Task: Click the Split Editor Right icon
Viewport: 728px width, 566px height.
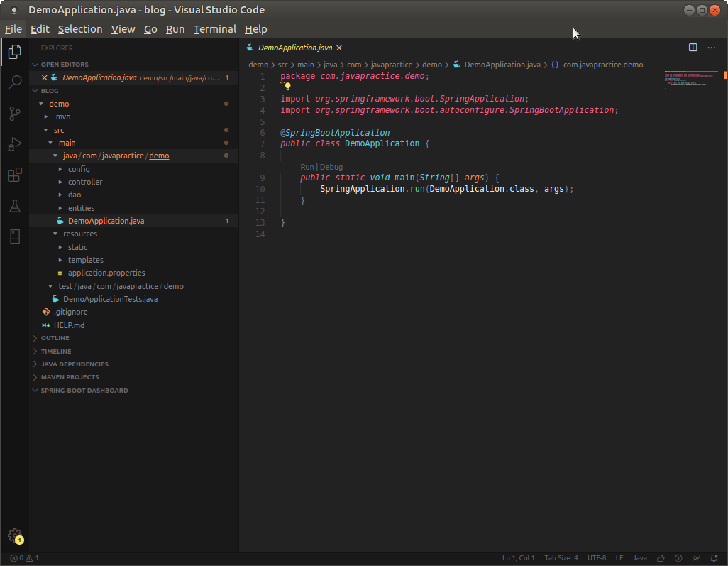Action: coord(693,48)
